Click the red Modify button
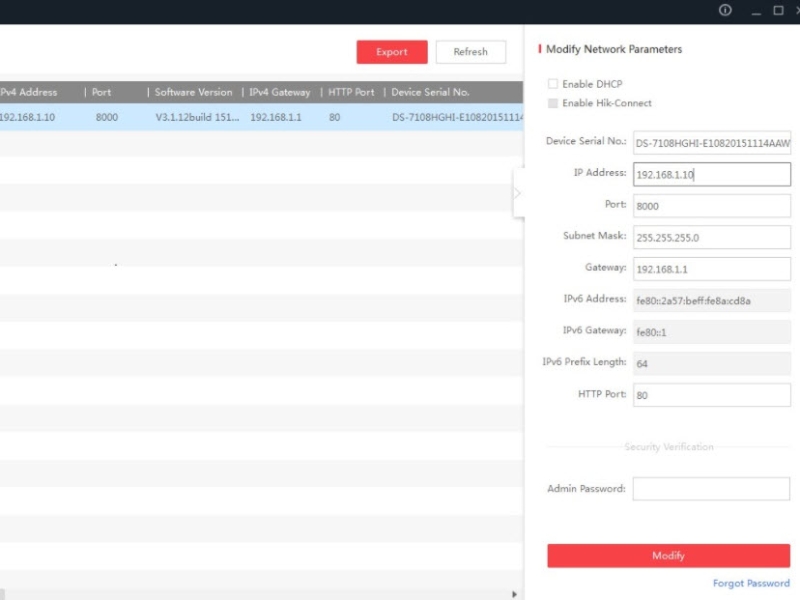 click(x=668, y=556)
